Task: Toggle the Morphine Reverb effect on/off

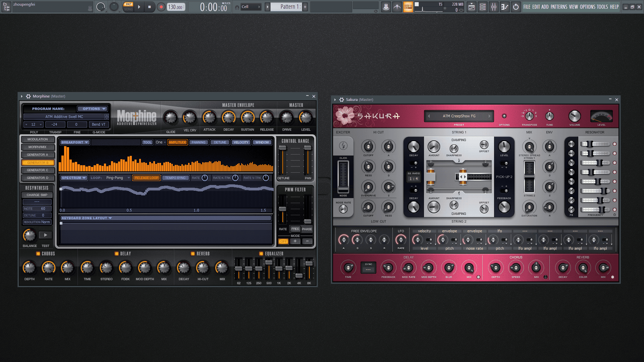Action: point(193,254)
